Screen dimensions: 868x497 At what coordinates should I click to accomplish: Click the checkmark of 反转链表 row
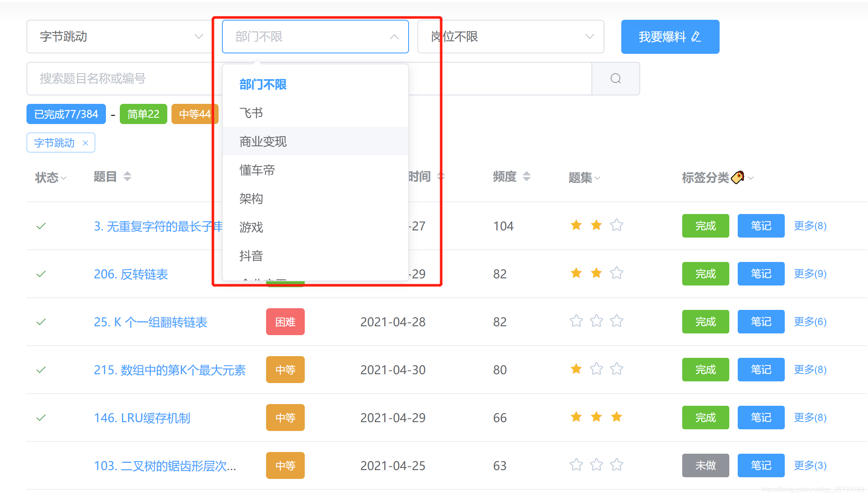pyautogui.click(x=41, y=274)
